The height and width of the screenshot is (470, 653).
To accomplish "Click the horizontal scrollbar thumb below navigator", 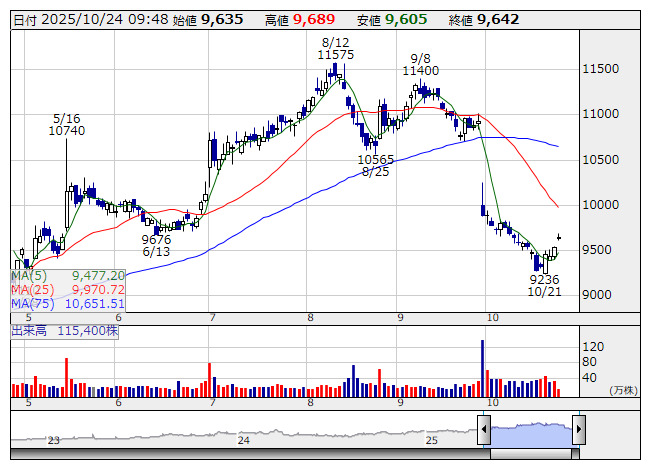I will click(x=531, y=455).
